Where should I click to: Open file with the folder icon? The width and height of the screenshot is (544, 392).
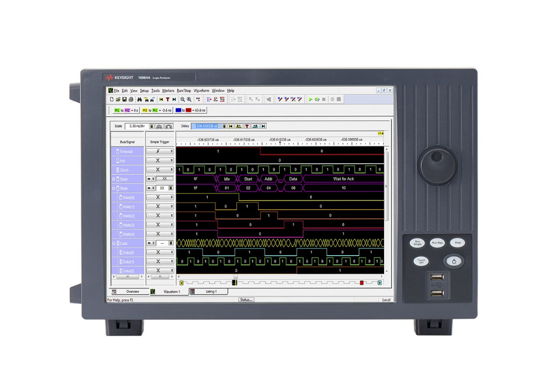(x=118, y=100)
